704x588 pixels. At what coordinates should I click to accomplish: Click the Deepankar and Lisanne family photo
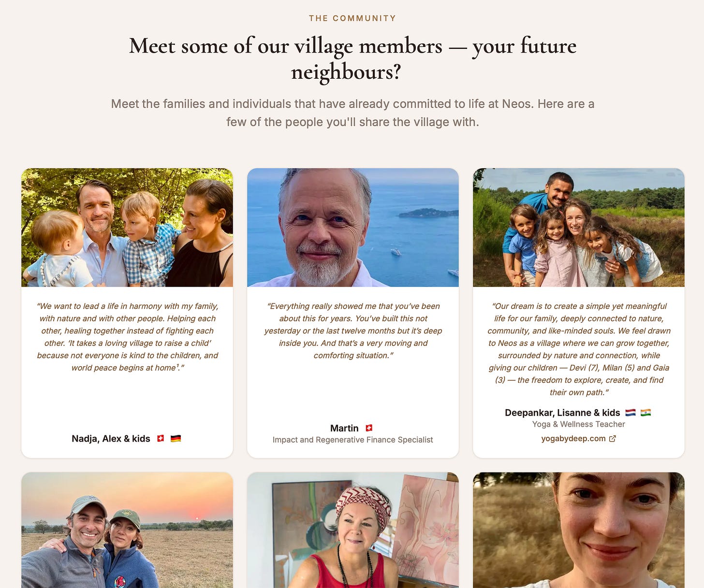pyautogui.click(x=579, y=228)
